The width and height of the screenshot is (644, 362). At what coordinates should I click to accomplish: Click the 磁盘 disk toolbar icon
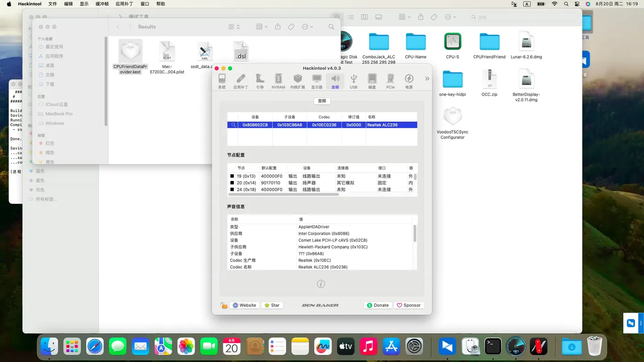(x=372, y=81)
